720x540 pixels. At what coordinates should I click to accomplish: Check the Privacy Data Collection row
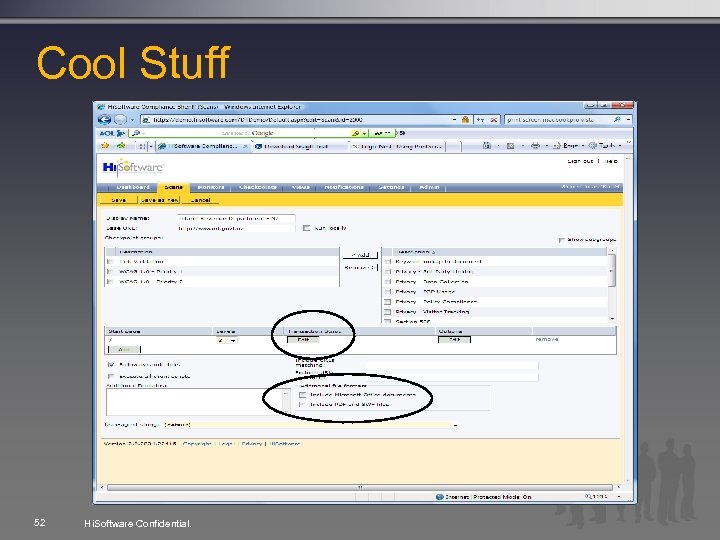pos(388,282)
